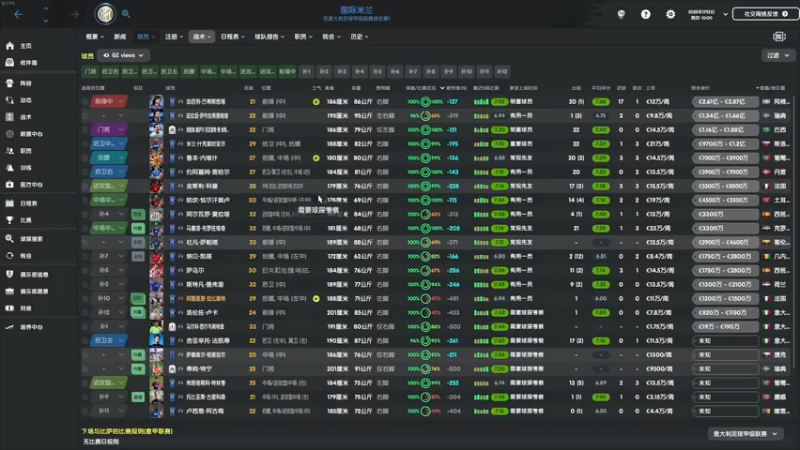Click transfer value €9700万 - €1.2亿

pos(725,144)
